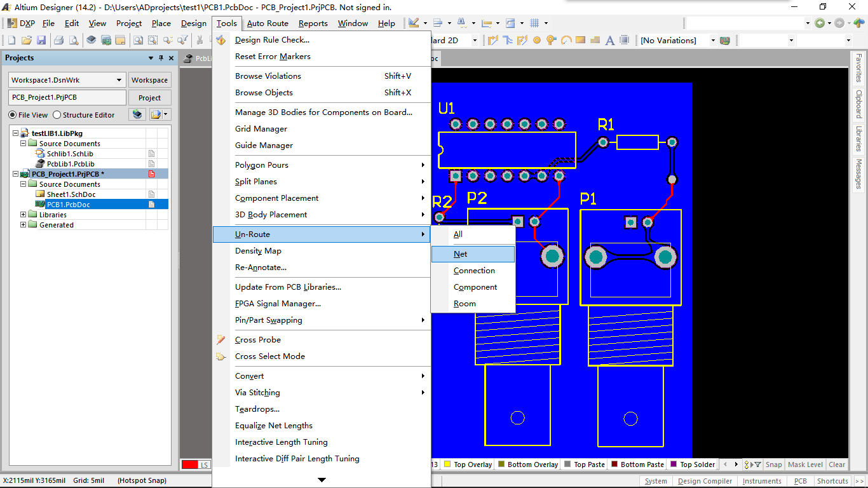Click the Fit Document zoom icon
Image resolution: width=868 pixels, height=488 pixels.
(138, 40)
